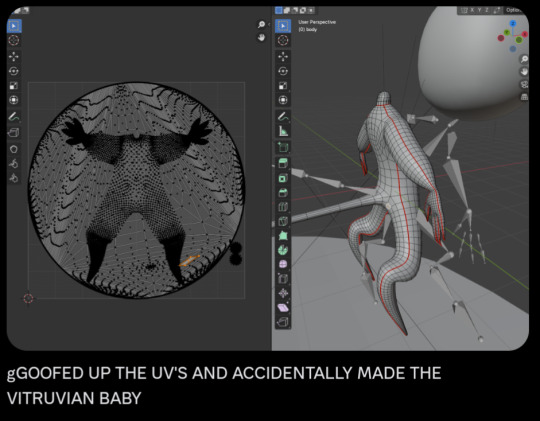Select the Edge Slide tool
The image size is (540, 421).
283,279
